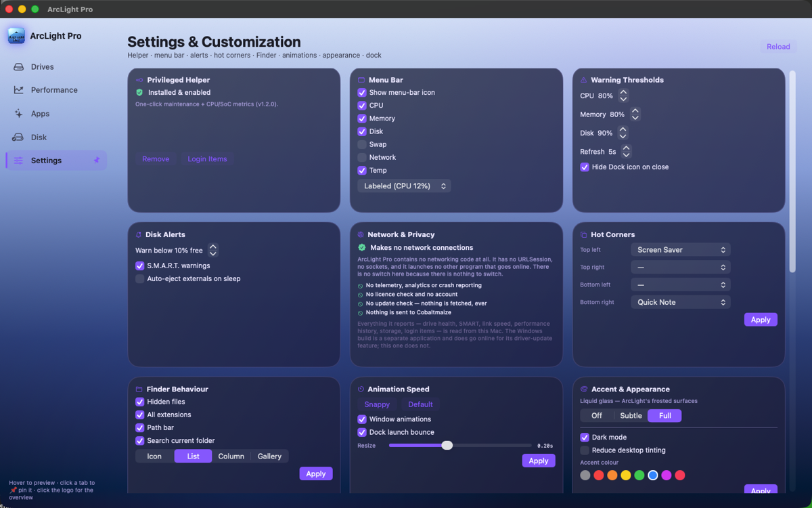
Task: Adjust the Memory 80% threshold stepper
Action: pyautogui.click(x=635, y=114)
